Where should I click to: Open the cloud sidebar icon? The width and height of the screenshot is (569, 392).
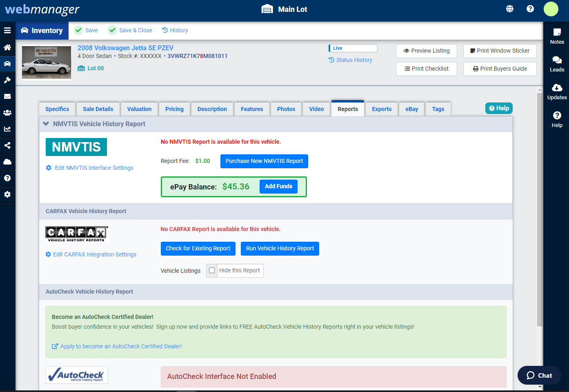pos(7,162)
